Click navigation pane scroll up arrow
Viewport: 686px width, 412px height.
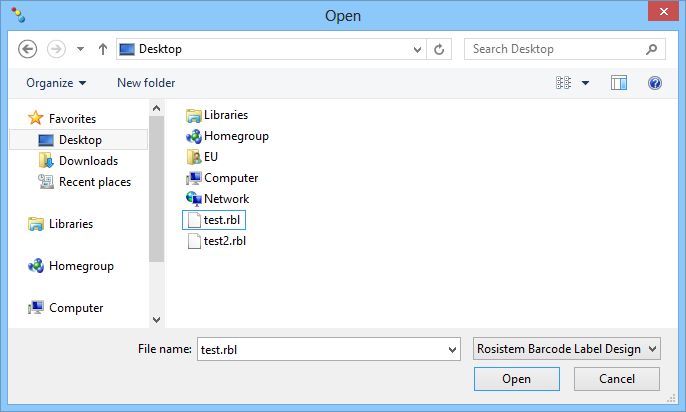click(157, 108)
